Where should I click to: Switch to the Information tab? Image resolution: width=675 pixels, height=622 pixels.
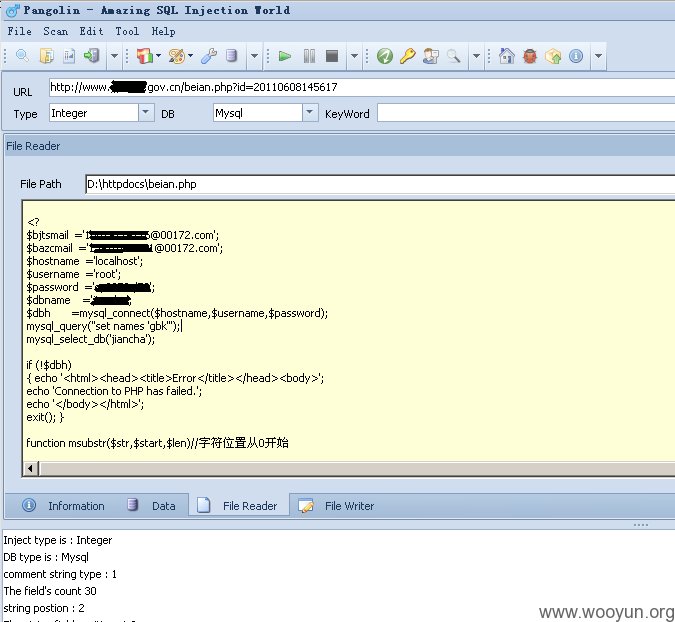coord(64,506)
